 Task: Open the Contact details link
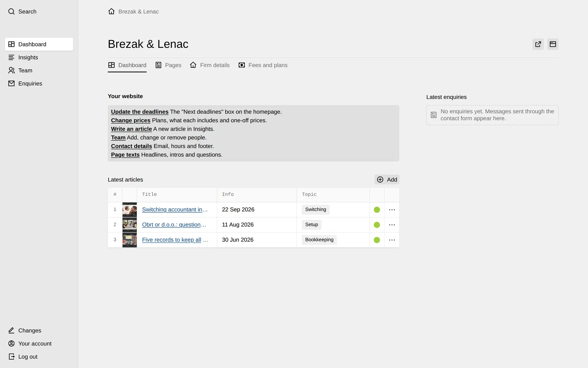[x=132, y=146]
